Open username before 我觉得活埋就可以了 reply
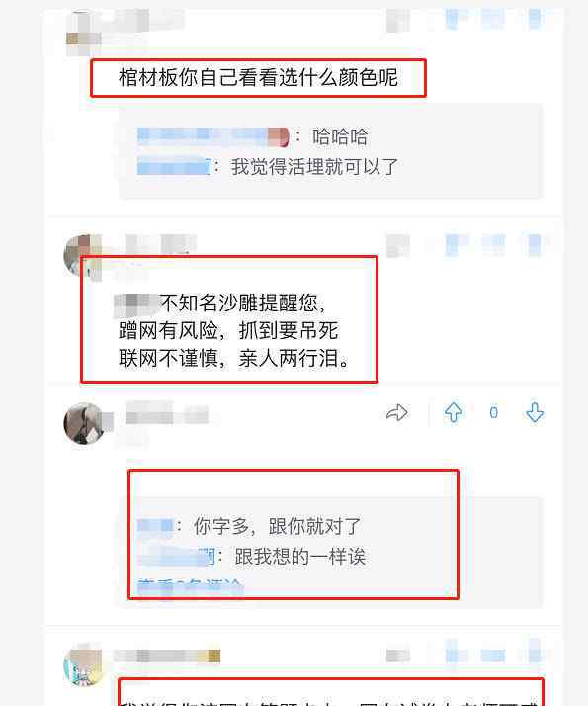588x706 pixels. 174,167
